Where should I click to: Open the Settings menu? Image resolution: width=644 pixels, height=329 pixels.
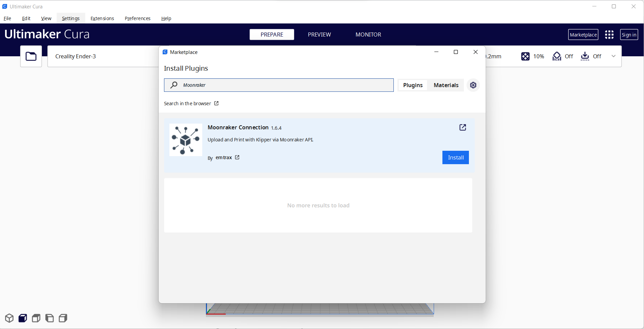(71, 18)
